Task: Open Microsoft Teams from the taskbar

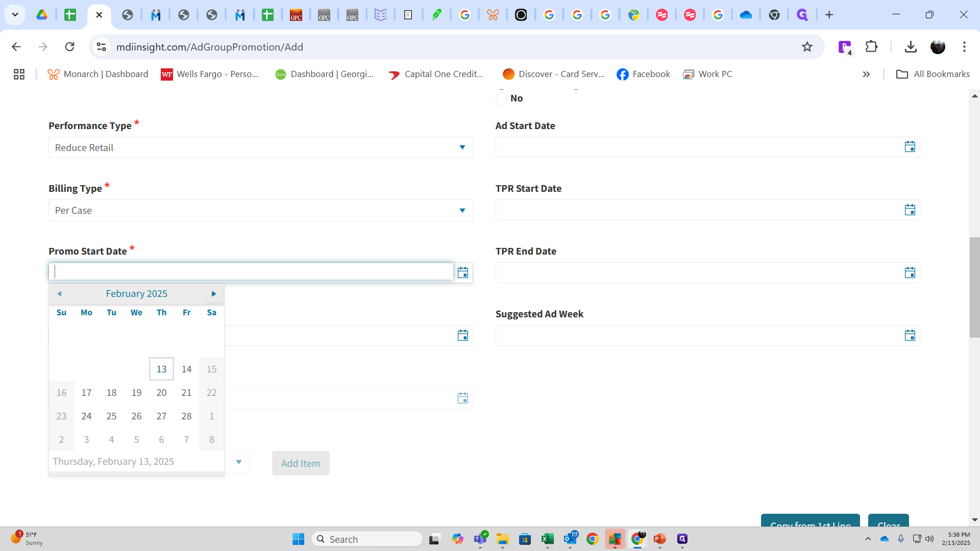Action: (480, 539)
